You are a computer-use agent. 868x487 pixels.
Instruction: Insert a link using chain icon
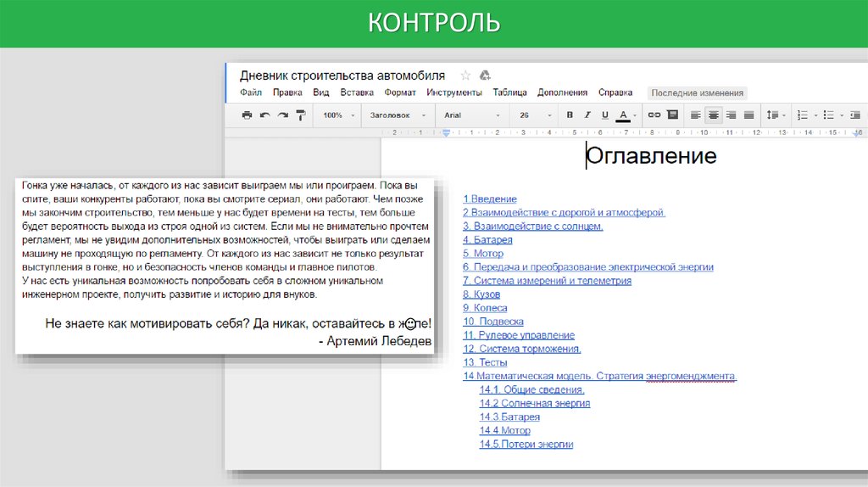[x=654, y=115]
